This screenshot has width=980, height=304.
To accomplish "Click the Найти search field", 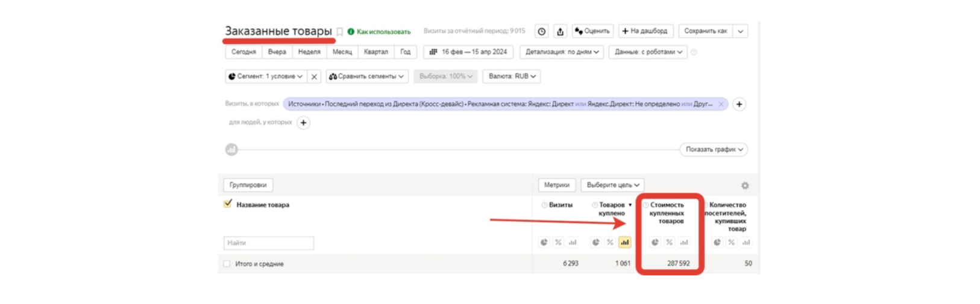I will [269, 243].
